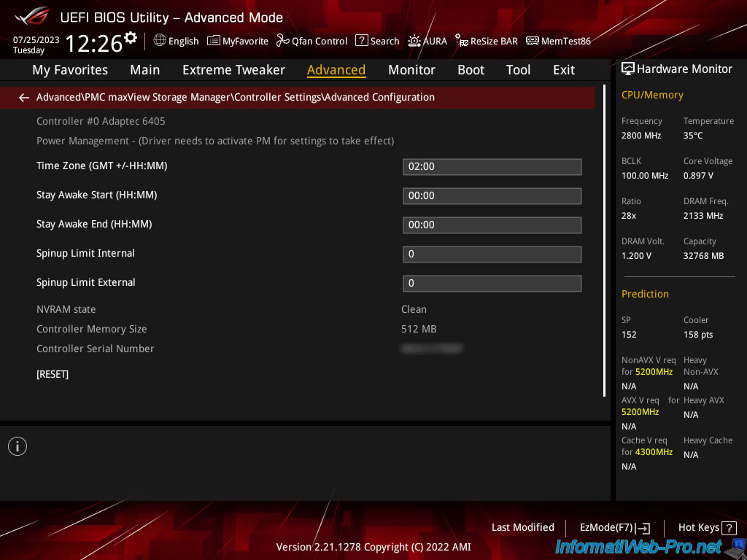Click the Stay Awake Start field

tap(492, 195)
